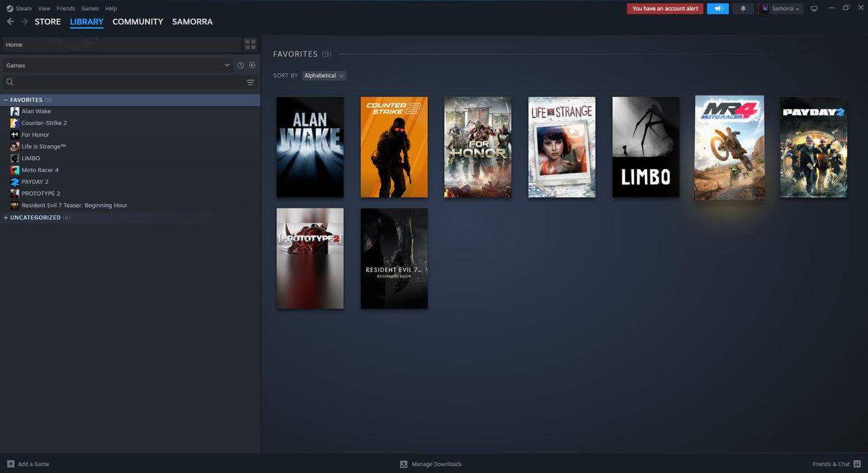868x473 pixels.
Task: Enter Big Picture mode monitor icon
Action: 814,9
